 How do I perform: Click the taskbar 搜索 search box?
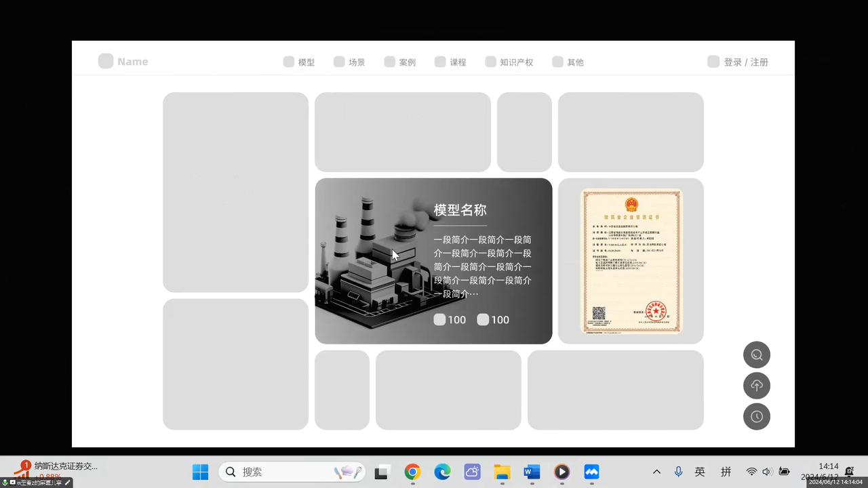click(x=292, y=472)
